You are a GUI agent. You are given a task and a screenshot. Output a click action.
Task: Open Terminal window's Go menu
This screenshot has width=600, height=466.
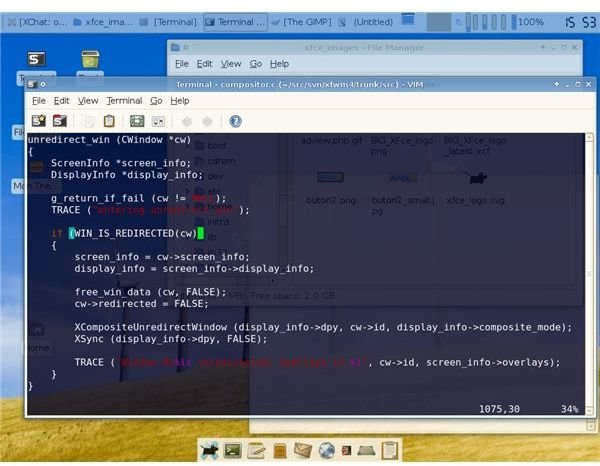[156, 101]
